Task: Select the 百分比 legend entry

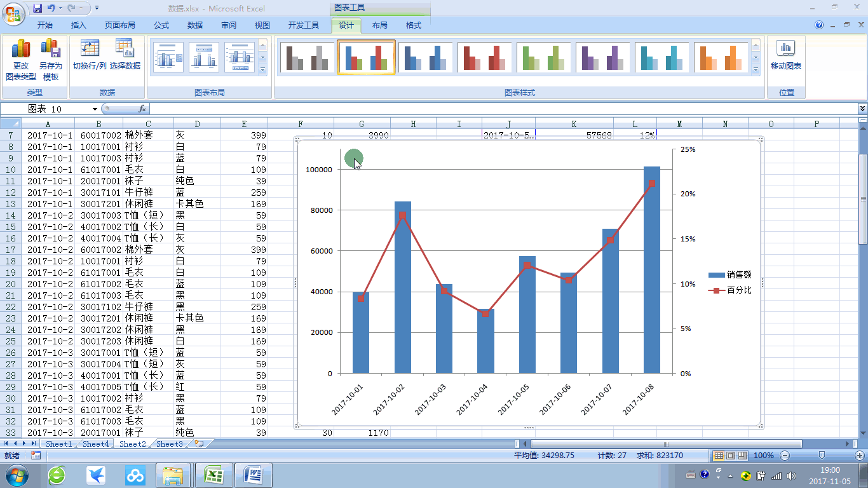Action: (x=730, y=290)
